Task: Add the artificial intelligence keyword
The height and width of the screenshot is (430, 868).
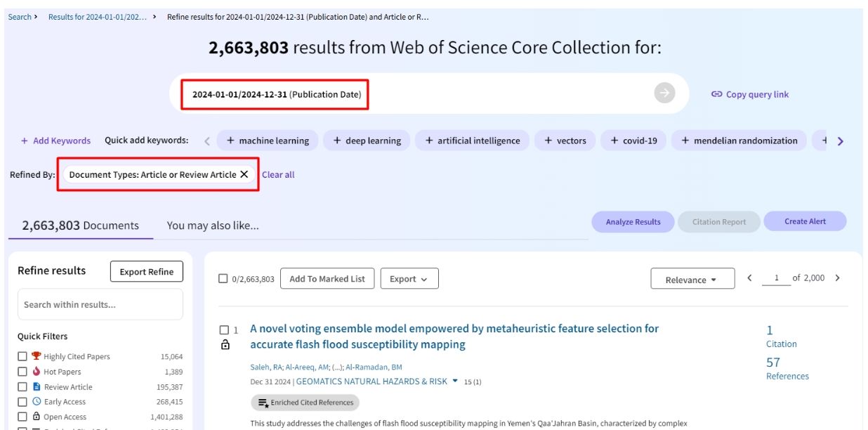Action: [473, 141]
